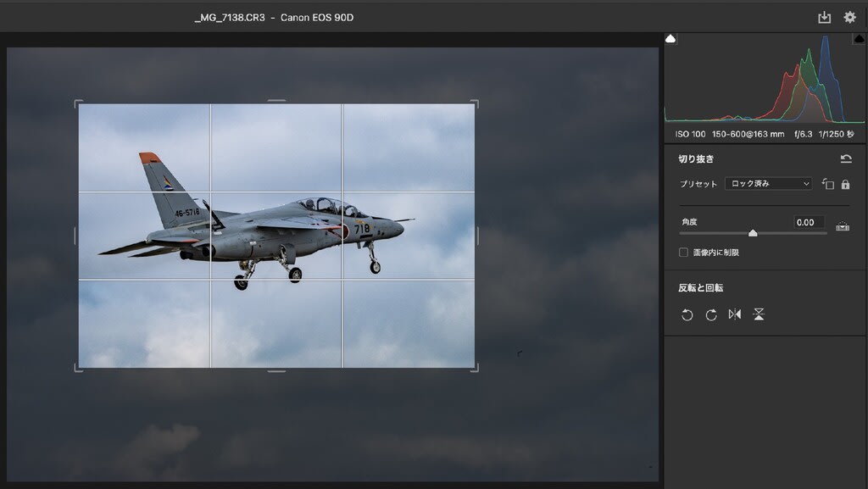Click the 切り抜き panel title

point(696,158)
